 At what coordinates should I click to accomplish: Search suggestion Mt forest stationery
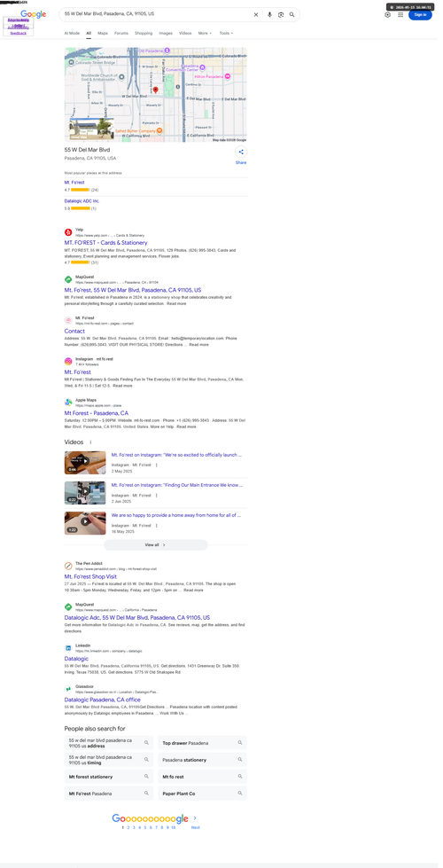click(109, 777)
